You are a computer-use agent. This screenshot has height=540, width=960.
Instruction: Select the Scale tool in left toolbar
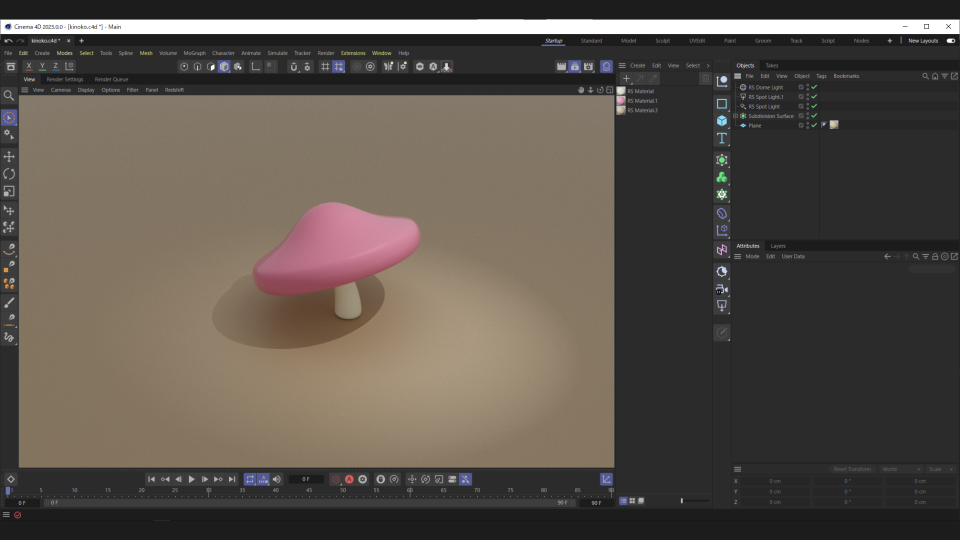click(9, 192)
